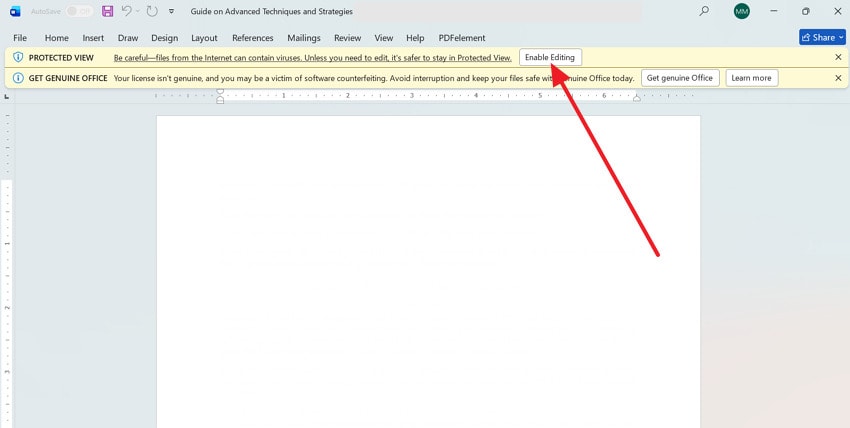This screenshot has width=850, height=428.
Task: Dismiss the Get Genuine Office bar
Action: point(838,78)
